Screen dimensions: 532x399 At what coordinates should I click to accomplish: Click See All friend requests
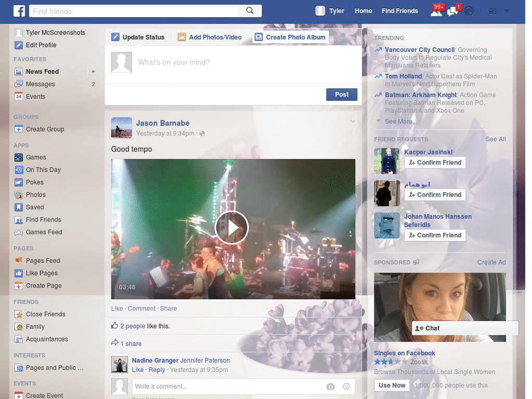495,139
